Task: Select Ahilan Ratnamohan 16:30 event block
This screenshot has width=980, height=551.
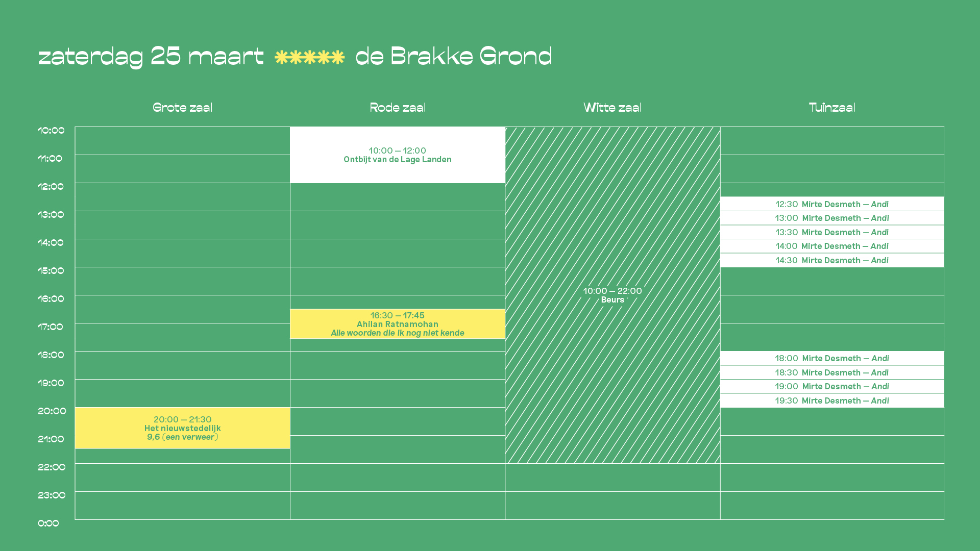Action: coord(398,324)
